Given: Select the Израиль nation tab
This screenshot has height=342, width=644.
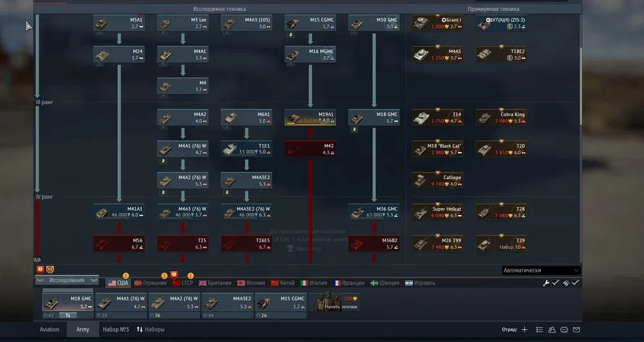Looking at the screenshot, I should [x=420, y=283].
